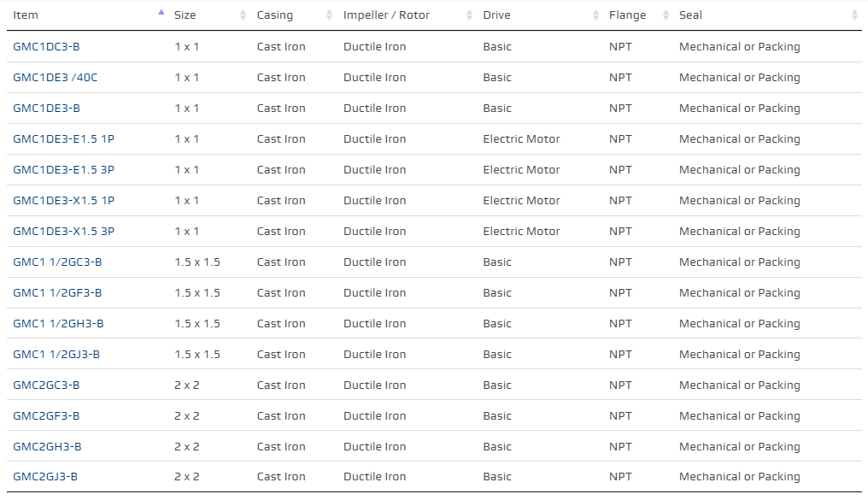
Task: Open the GMC1 1/2GJ3-B link
Action: coord(56,355)
